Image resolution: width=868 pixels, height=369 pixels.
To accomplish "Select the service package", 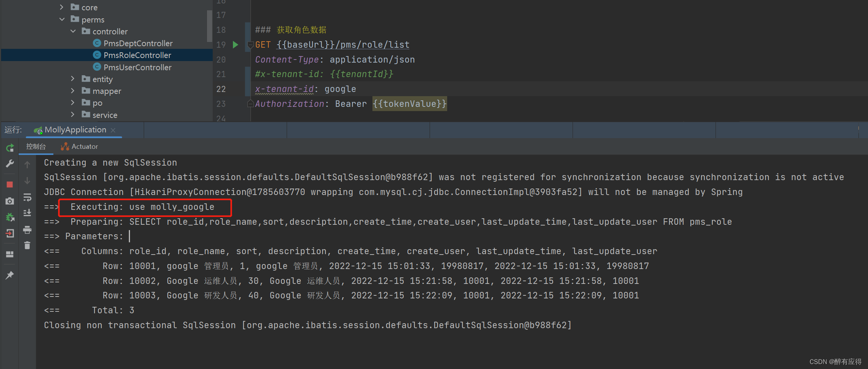I will tap(105, 115).
